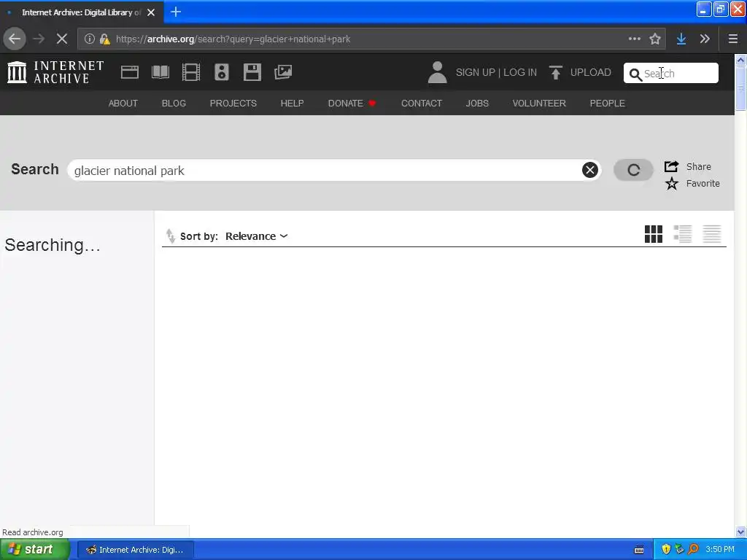Image resolution: width=747 pixels, height=560 pixels.
Task: Open the Windows start menu
Action: 34,550
